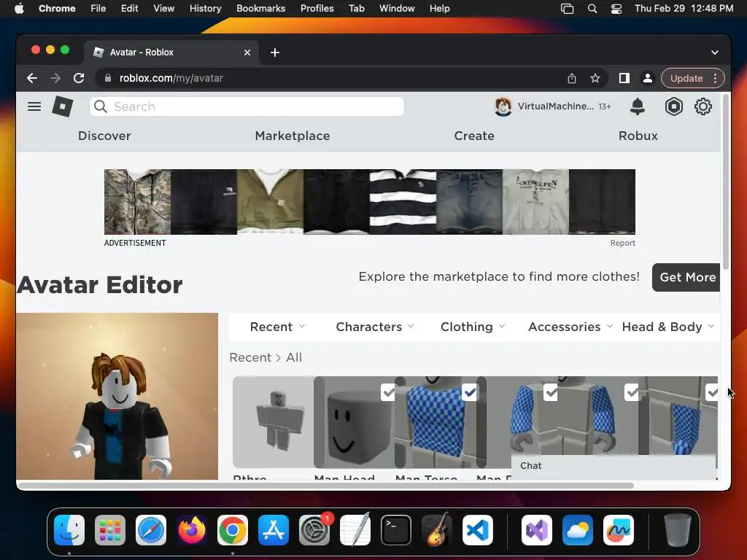This screenshot has height=560, width=747.
Task: Expand the Recent category dropdown
Action: pyautogui.click(x=277, y=327)
